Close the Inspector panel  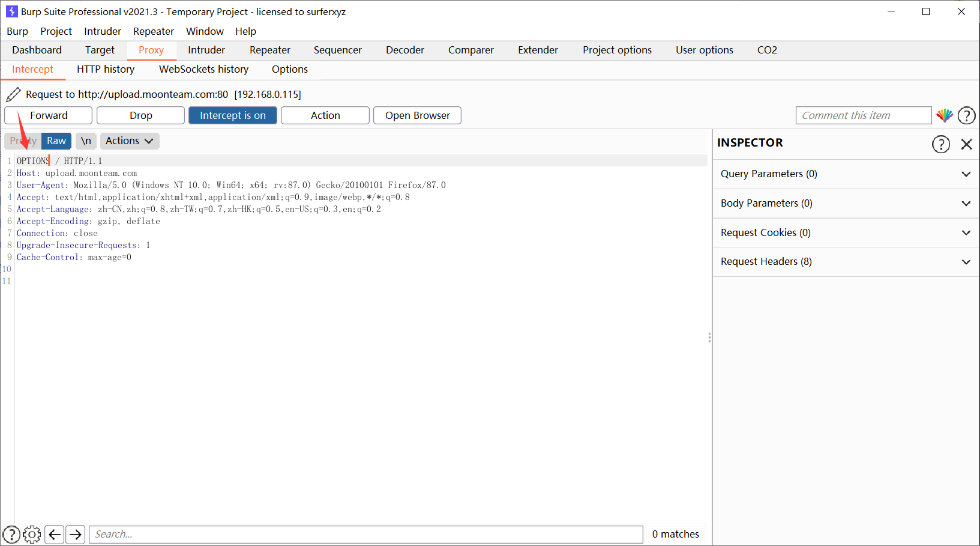click(967, 144)
